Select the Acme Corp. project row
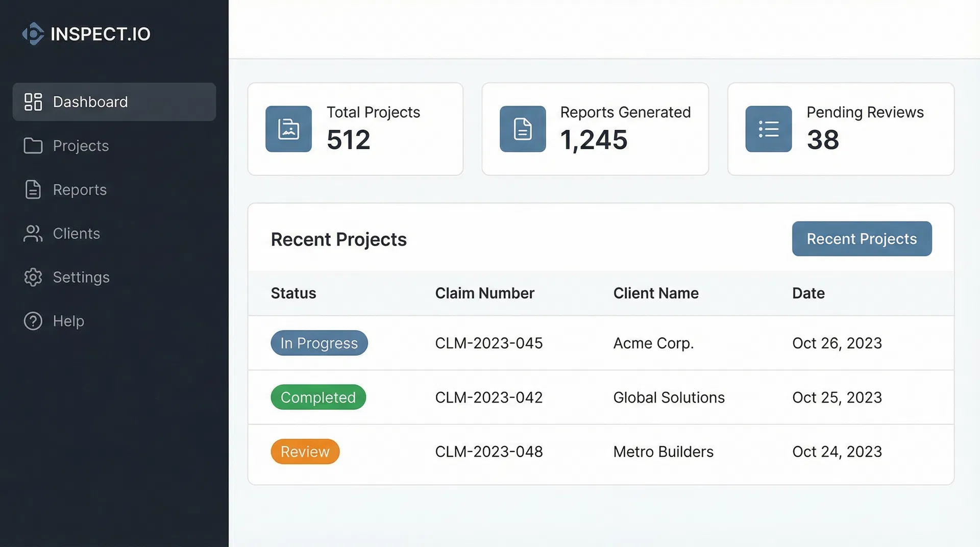 [653, 343]
